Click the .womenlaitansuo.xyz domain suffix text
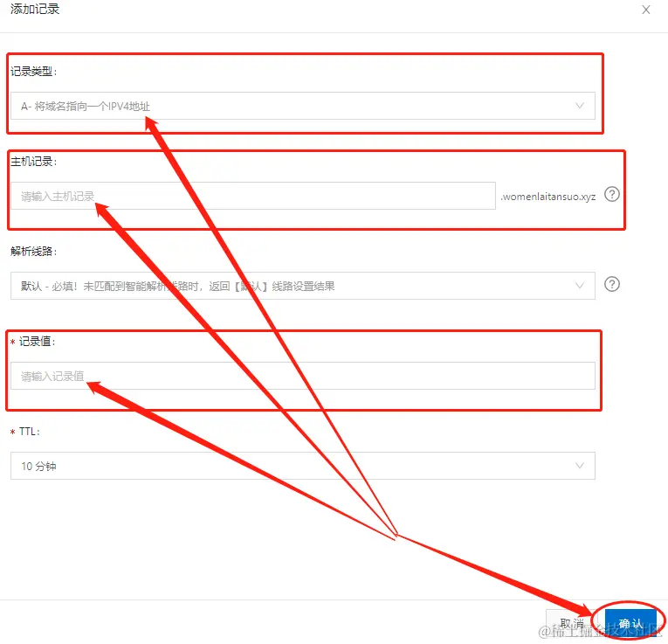 [x=547, y=197]
